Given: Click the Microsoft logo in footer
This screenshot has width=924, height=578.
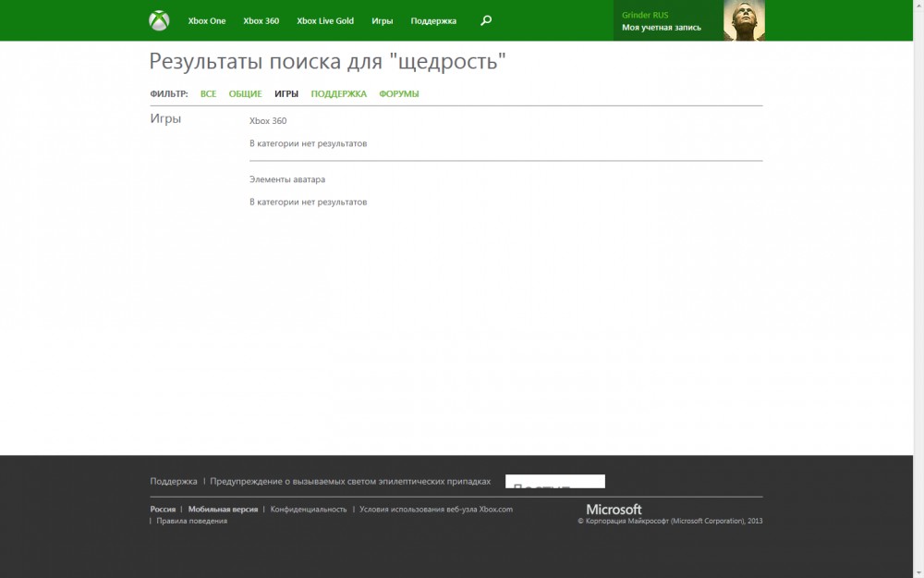Looking at the screenshot, I should [614, 509].
